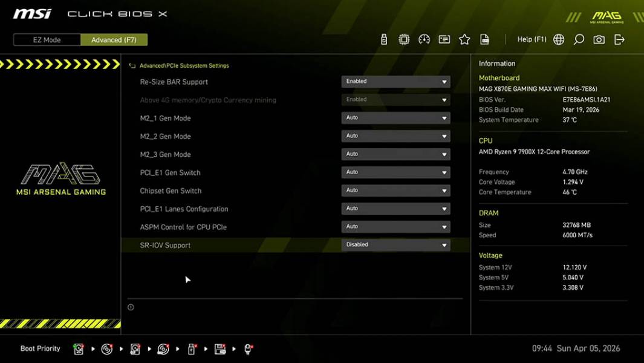Viewport: 644px width, 363px height.
Task: Open the PCI_E1 Gen Switch dropdown
Action: (395, 172)
